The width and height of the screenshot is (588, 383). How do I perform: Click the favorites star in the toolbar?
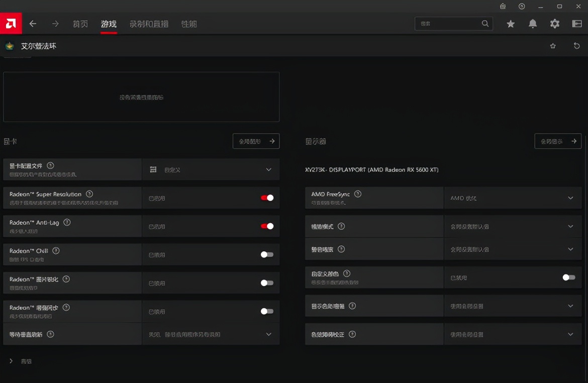(510, 23)
